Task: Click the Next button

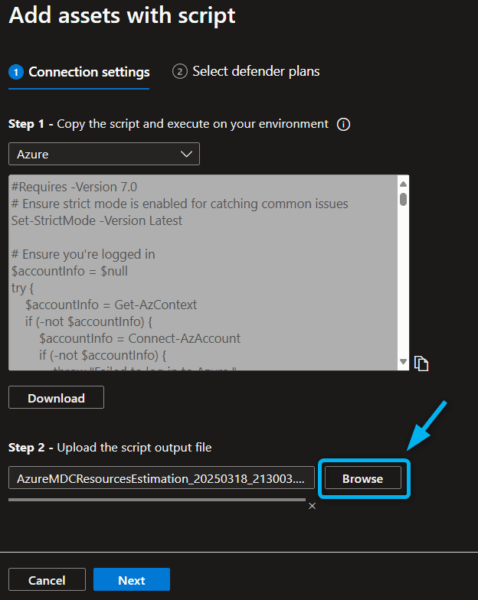Action: pos(132,580)
